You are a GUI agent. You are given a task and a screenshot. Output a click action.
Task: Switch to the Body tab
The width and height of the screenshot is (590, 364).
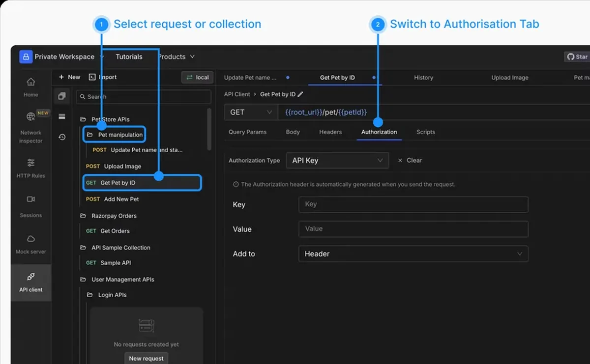[x=293, y=132]
